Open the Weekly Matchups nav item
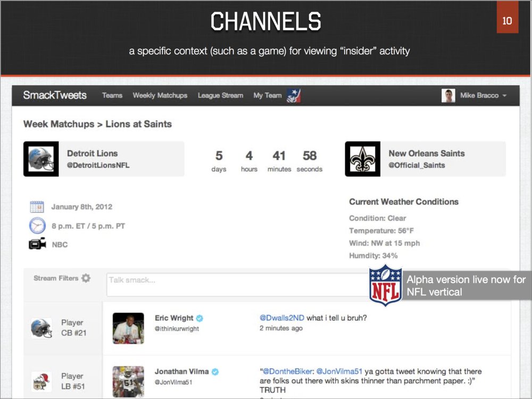 click(x=160, y=95)
